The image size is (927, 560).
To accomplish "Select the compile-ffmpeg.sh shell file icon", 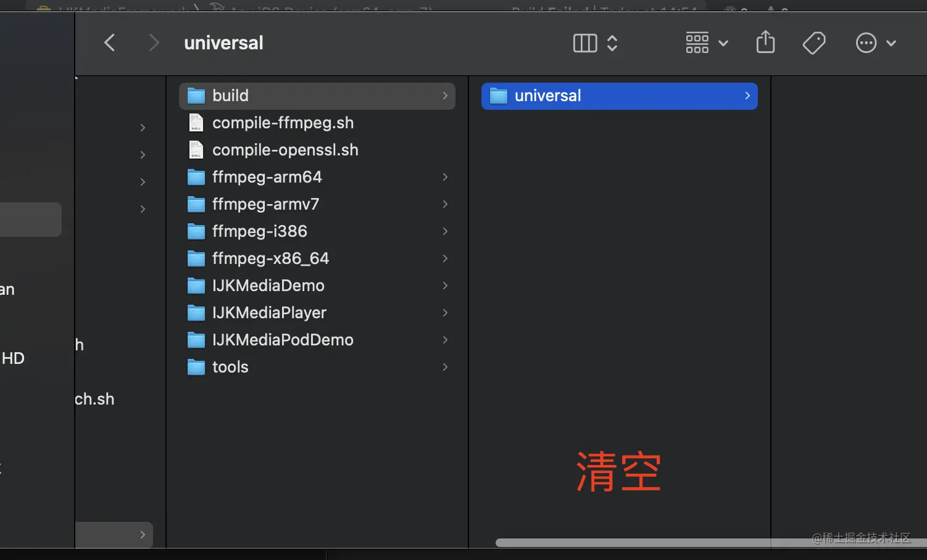I will (x=196, y=123).
